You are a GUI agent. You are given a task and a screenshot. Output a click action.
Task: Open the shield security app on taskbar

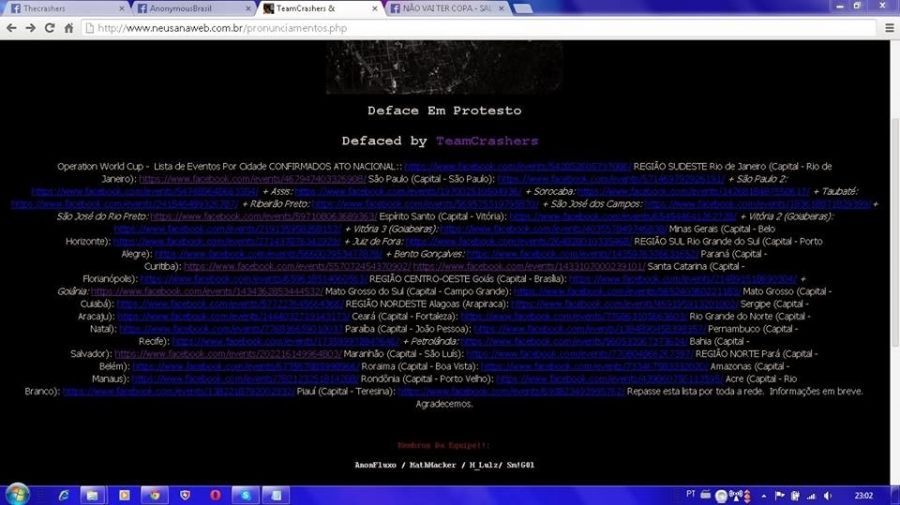tap(185, 495)
